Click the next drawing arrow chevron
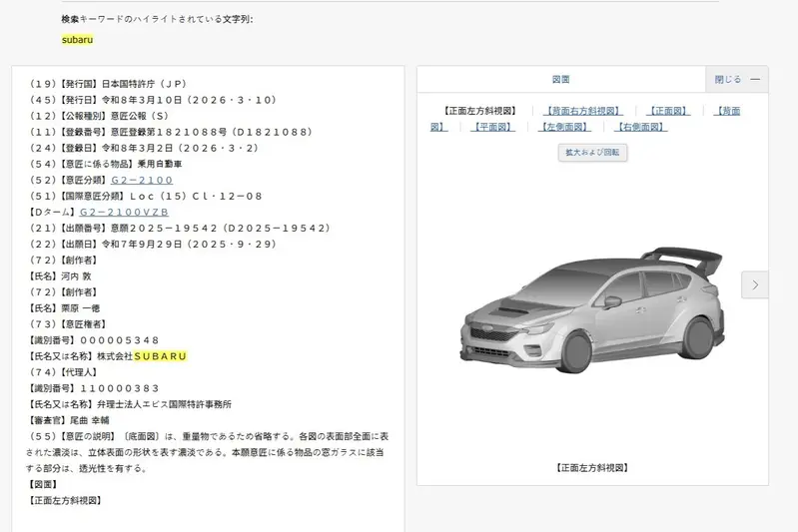Image resolution: width=798 pixels, height=532 pixels. point(754,284)
